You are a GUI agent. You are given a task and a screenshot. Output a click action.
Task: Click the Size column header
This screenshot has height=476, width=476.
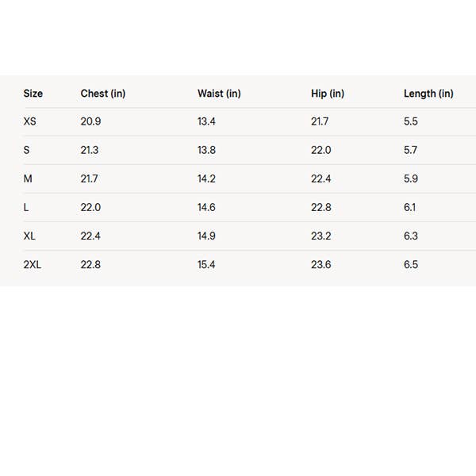pyautogui.click(x=33, y=94)
